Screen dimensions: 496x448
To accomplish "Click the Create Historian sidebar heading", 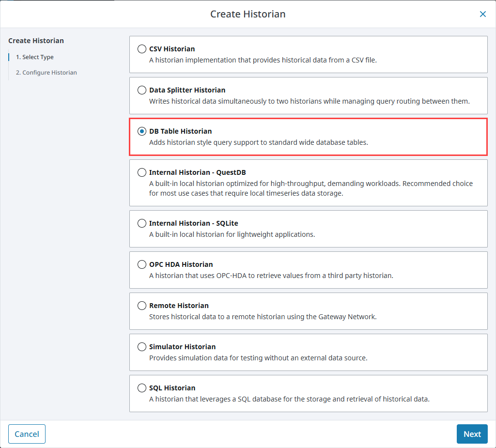I will click(x=36, y=40).
